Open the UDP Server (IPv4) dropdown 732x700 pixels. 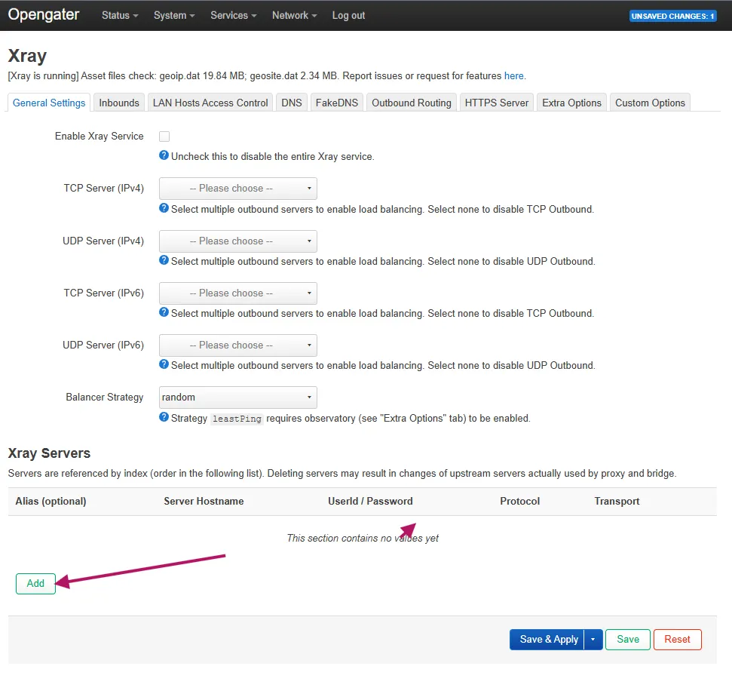tap(238, 241)
